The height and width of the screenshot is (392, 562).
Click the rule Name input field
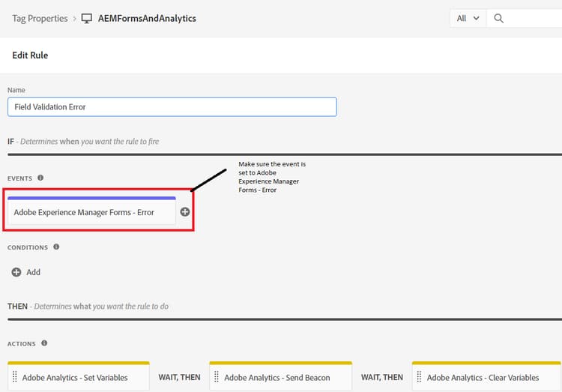click(172, 107)
